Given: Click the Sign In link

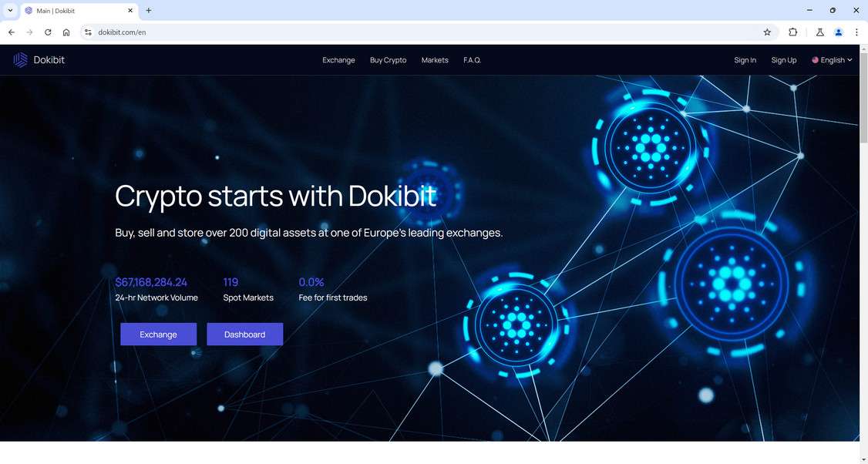Looking at the screenshot, I should pyautogui.click(x=745, y=60).
